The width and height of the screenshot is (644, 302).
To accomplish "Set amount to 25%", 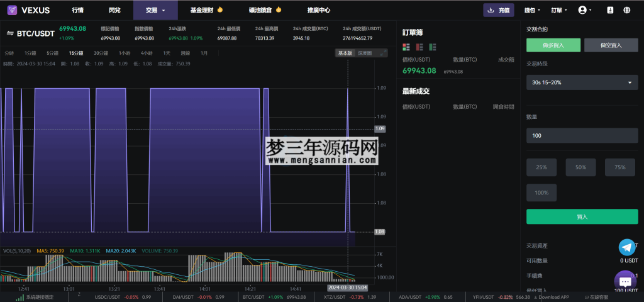I will click(x=541, y=167).
